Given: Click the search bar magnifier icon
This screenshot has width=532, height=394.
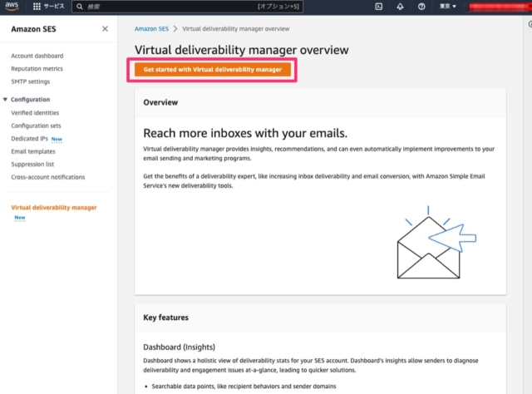Looking at the screenshot, I should tap(80, 7).
